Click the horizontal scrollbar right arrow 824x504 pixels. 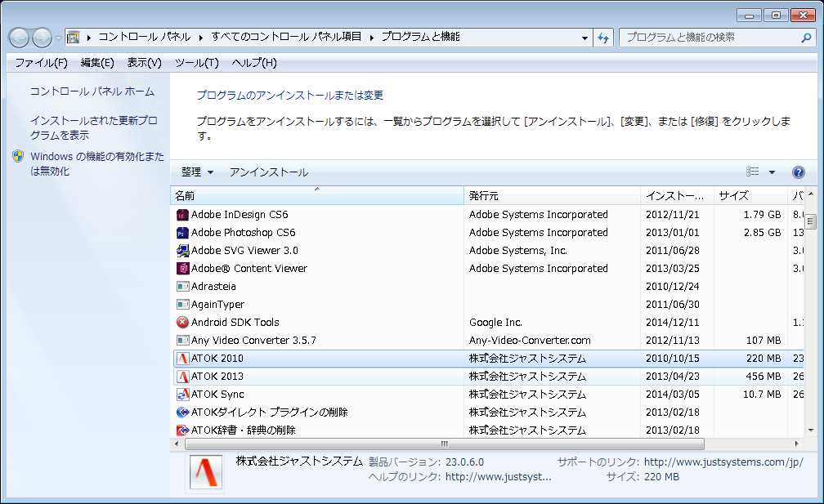pyautogui.click(x=797, y=444)
